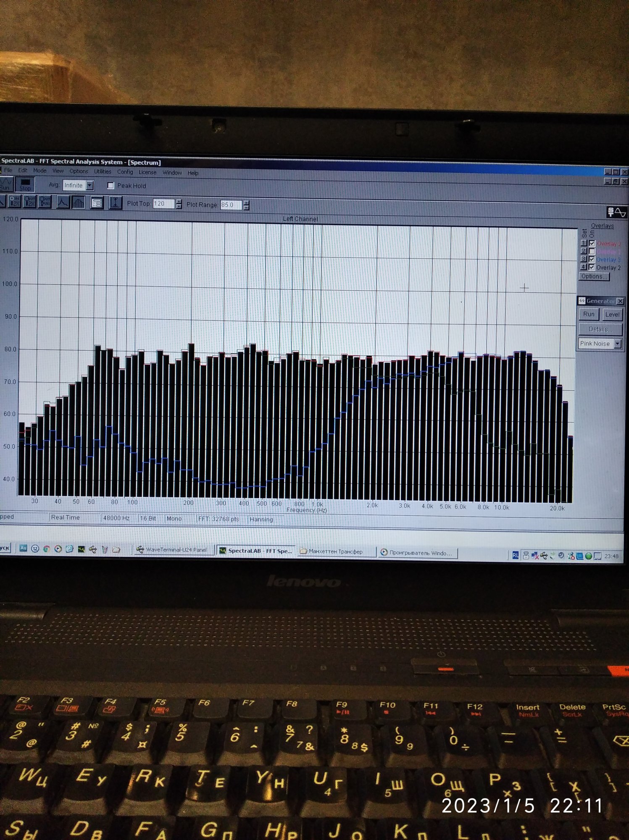
Task: Click the Zoom Out 2X magnifier icon
Action: [x=30, y=202]
